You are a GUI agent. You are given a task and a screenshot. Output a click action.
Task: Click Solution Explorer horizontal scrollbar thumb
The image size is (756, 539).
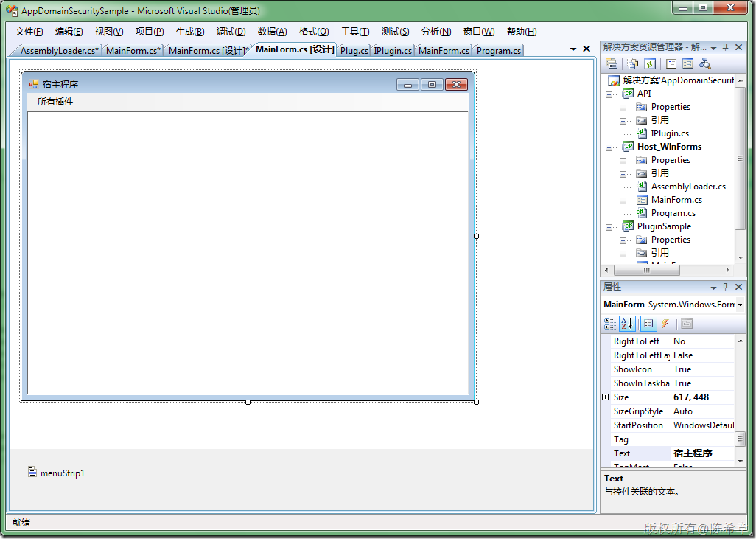[x=646, y=270]
